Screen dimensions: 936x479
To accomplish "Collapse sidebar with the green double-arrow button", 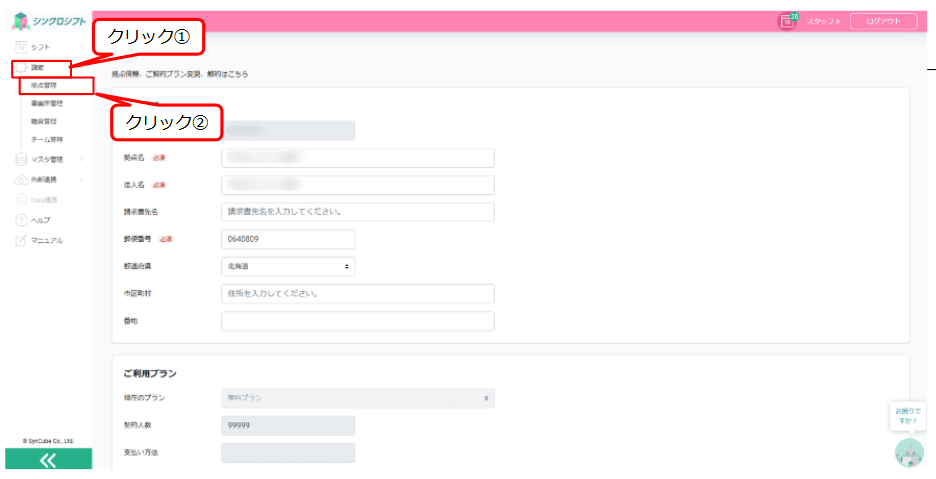I will tap(47, 460).
